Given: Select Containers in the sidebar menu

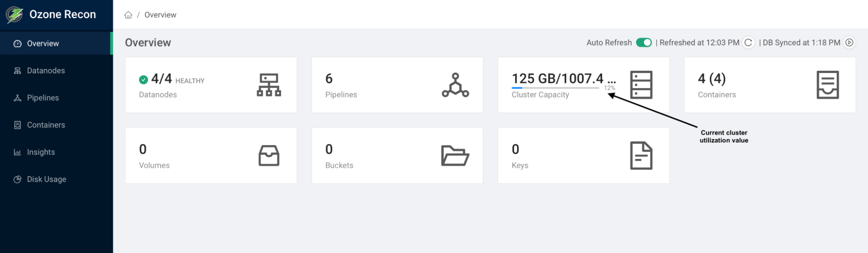Looking at the screenshot, I should [46, 125].
